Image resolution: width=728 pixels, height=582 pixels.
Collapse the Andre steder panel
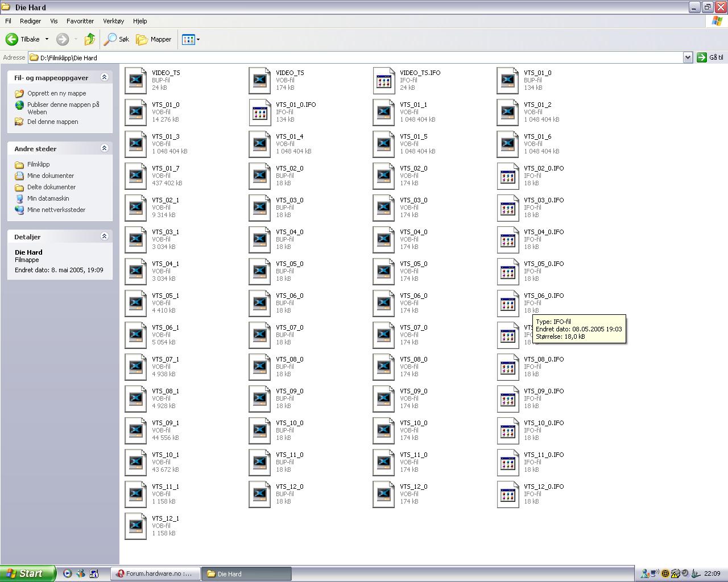[104, 148]
